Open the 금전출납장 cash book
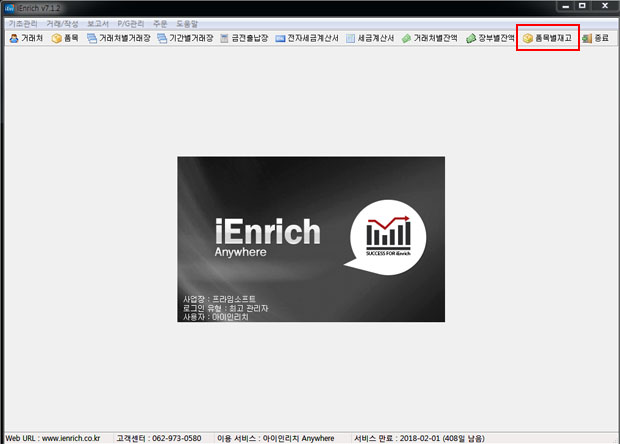This screenshot has height=444, width=620. pyautogui.click(x=246, y=38)
